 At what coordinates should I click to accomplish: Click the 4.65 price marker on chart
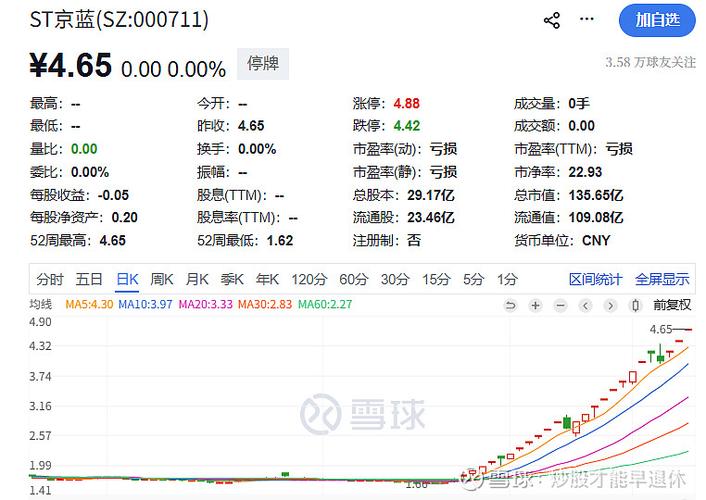coord(661,329)
